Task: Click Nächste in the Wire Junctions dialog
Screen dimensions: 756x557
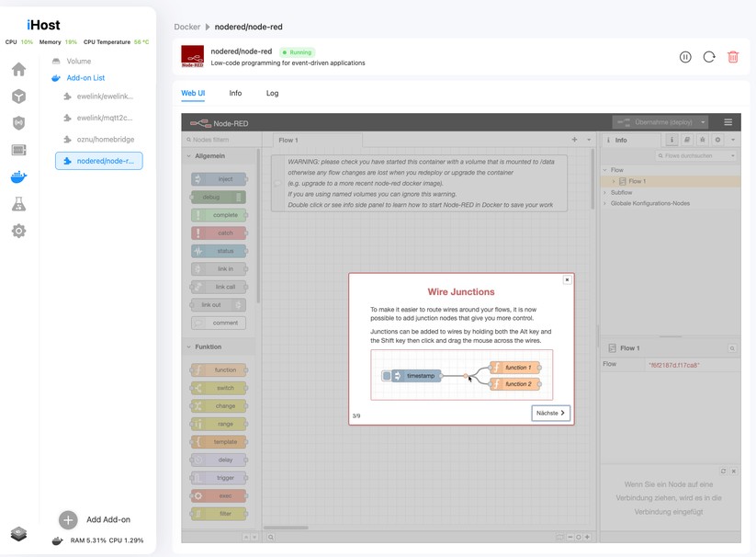Action: point(549,413)
